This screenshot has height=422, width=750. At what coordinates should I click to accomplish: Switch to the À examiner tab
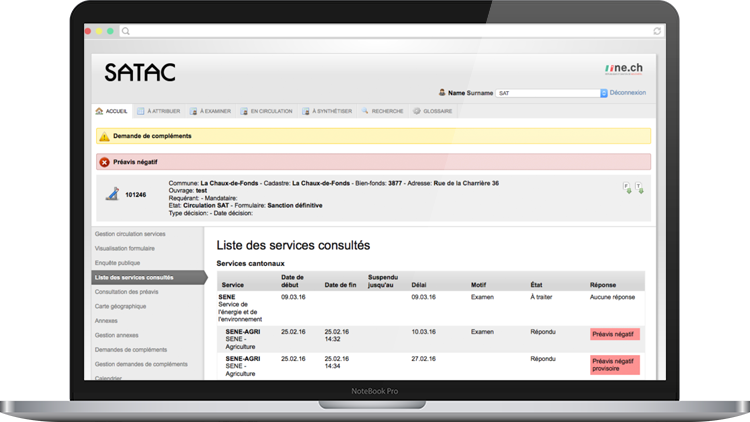(x=210, y=111)
